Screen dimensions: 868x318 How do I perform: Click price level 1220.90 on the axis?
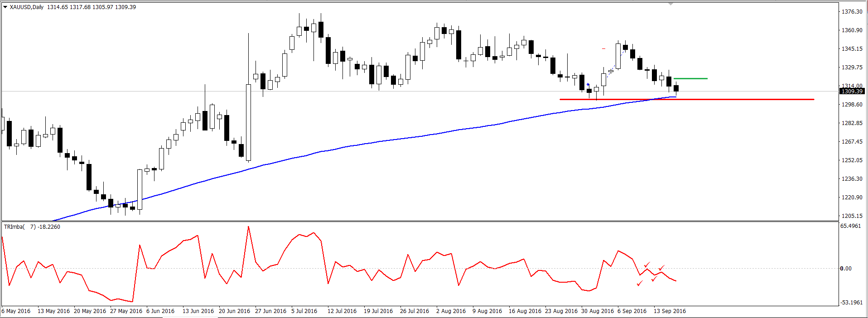click(x=852, y=198)
